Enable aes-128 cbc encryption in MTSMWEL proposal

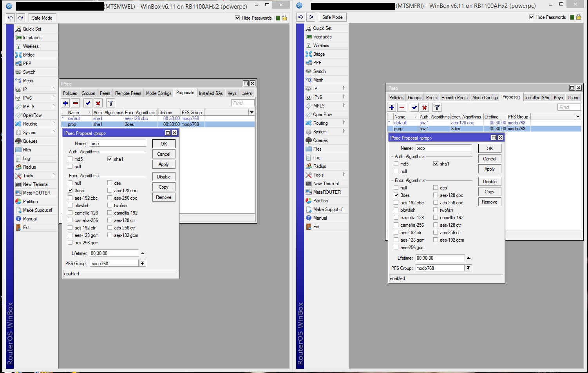point(110,191)
